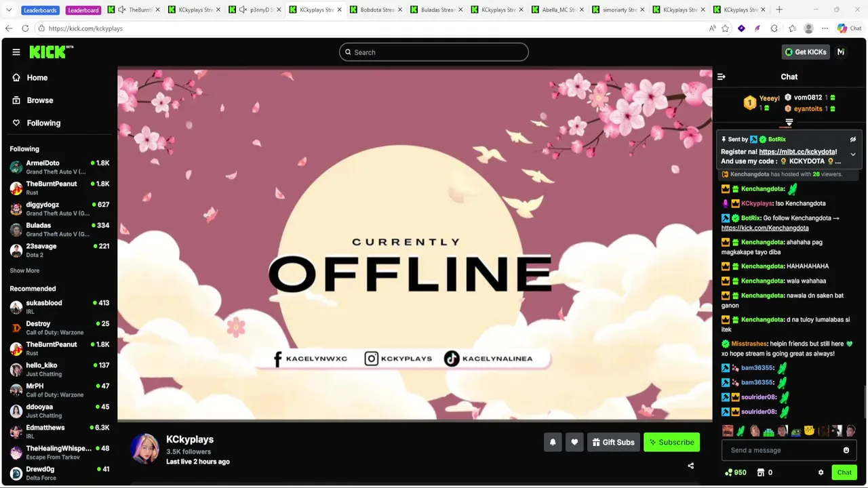Click the yellow cat emote quick-pick

tap(809, 431)
